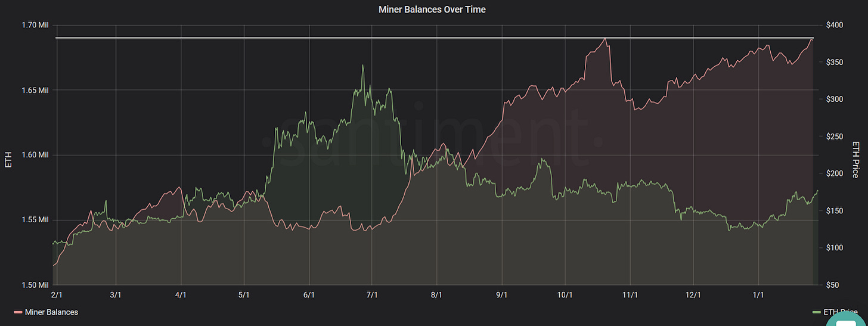Viewport: 868px width, 326px height.
Task: Click the 1.70 Mil axis value
Action: click(x=36, y=25)
